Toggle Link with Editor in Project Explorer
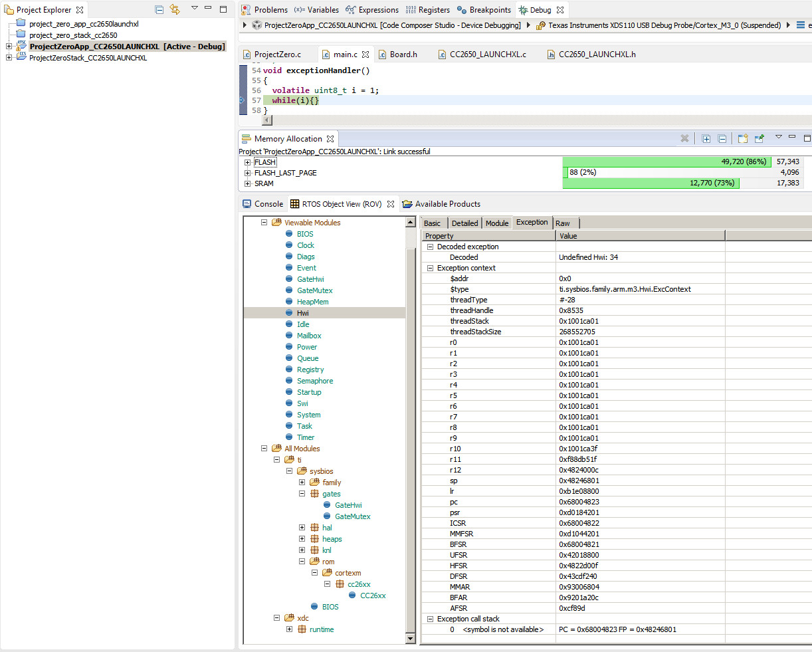 [x=175, y=9]
